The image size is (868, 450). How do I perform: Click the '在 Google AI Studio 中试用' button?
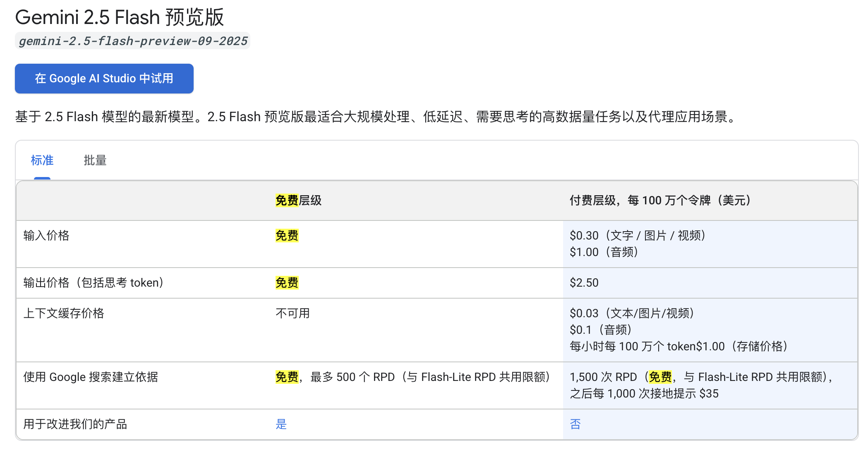pos(104,79)
